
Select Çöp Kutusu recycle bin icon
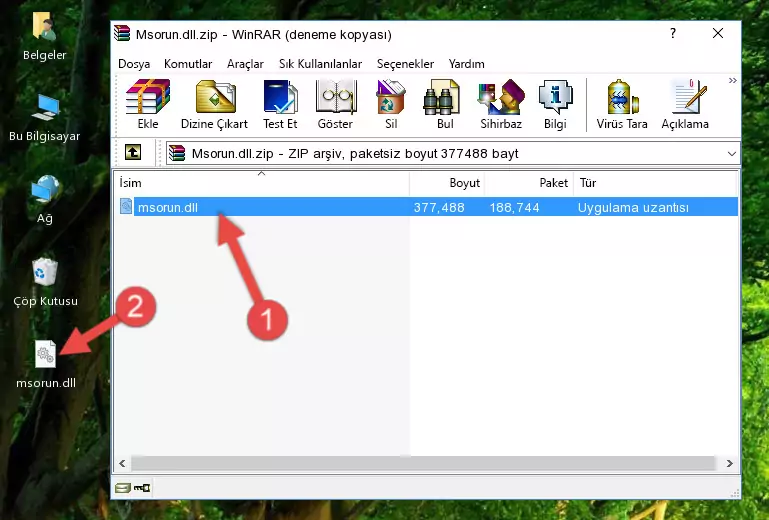tap(45, 283)
